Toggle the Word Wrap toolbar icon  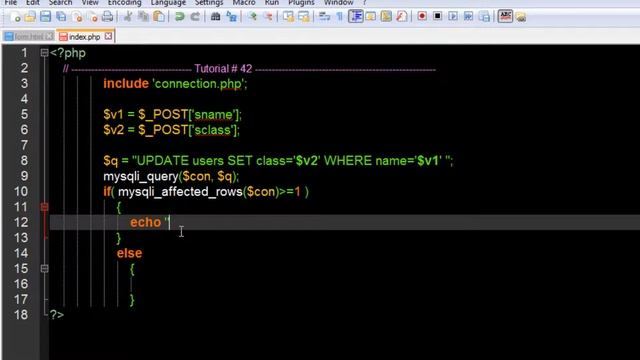(324, 17)
